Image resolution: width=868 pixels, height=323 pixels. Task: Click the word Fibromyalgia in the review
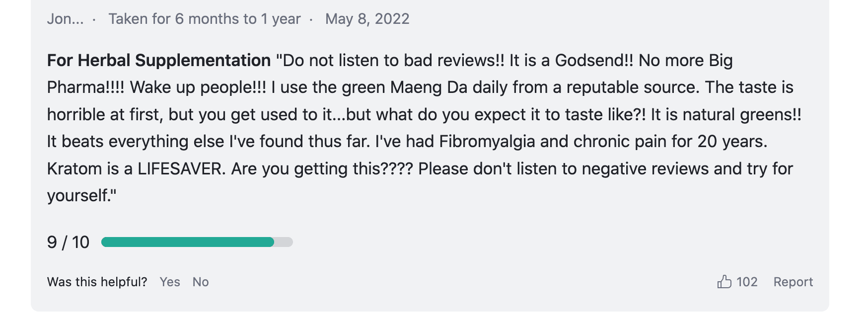(x=487, y=141)
